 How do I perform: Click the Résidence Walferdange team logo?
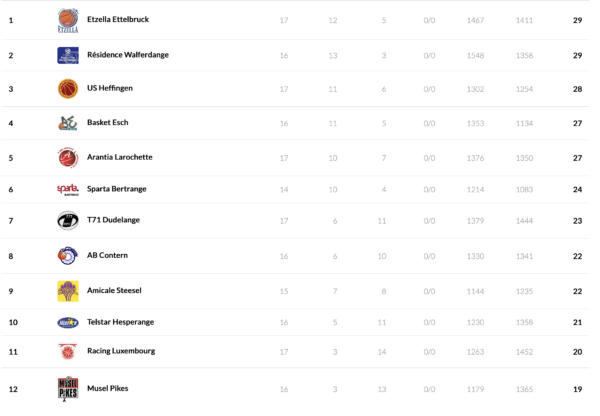pyautogui.click(x=68, y=55)
